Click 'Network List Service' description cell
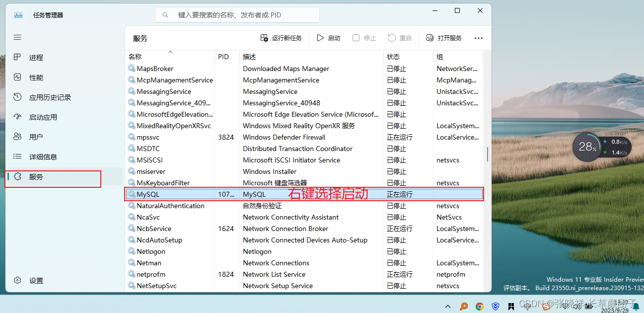This screenshot has width=644, height=313. [274, 274]
